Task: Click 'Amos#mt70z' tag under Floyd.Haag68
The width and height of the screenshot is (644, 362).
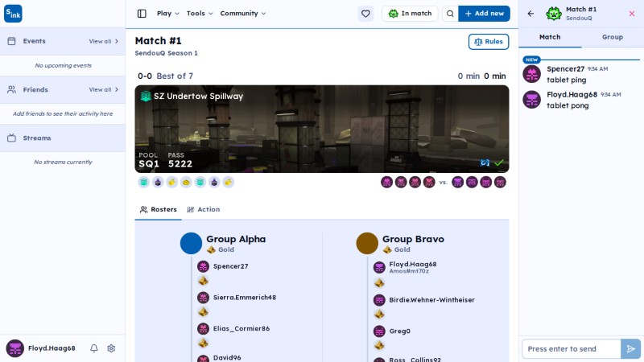Action: (x=409, y=271)
